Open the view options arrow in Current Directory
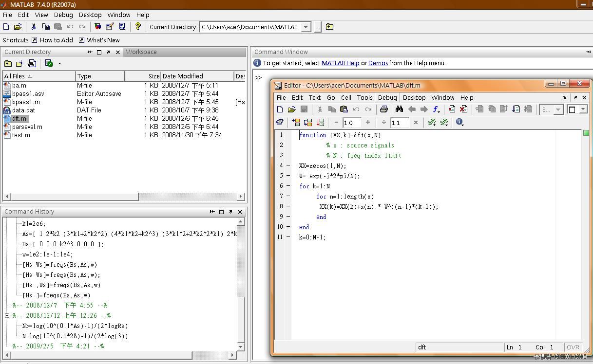The image size is (593, 364). click(59, 63)
